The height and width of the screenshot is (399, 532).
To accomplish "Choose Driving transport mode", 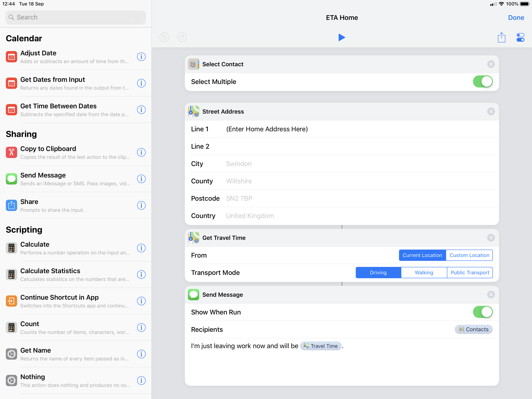I will tap(378, 273).
